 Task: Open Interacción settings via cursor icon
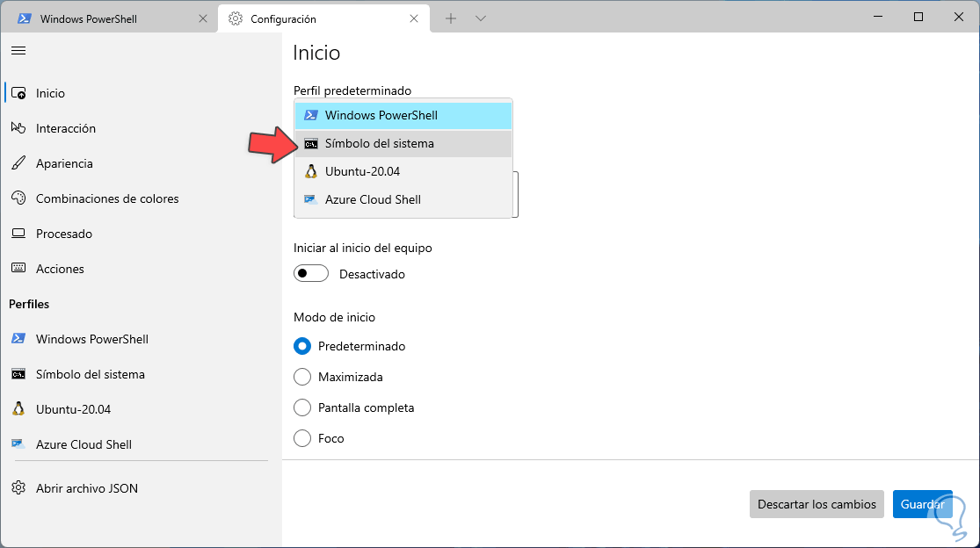18,128
